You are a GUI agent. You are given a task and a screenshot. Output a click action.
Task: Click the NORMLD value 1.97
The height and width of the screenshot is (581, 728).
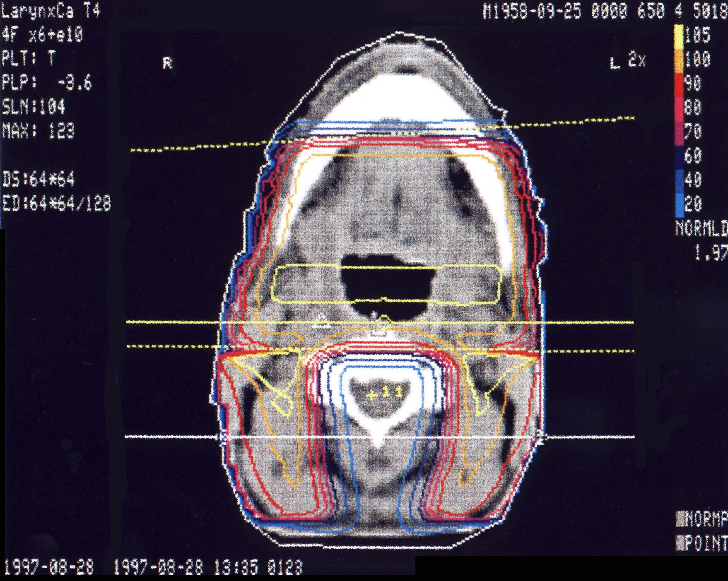coord(710,252)
